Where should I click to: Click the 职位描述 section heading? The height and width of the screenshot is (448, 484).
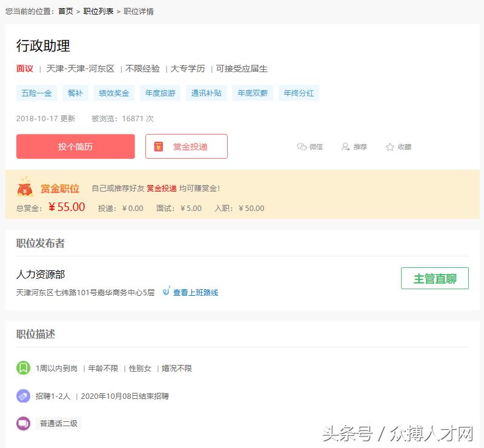coord(36,334)
